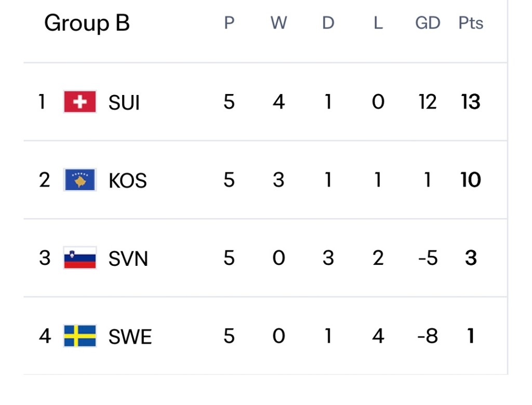Click rank number 1 in table
Screen dimensions: 532x405
[42, 102]
